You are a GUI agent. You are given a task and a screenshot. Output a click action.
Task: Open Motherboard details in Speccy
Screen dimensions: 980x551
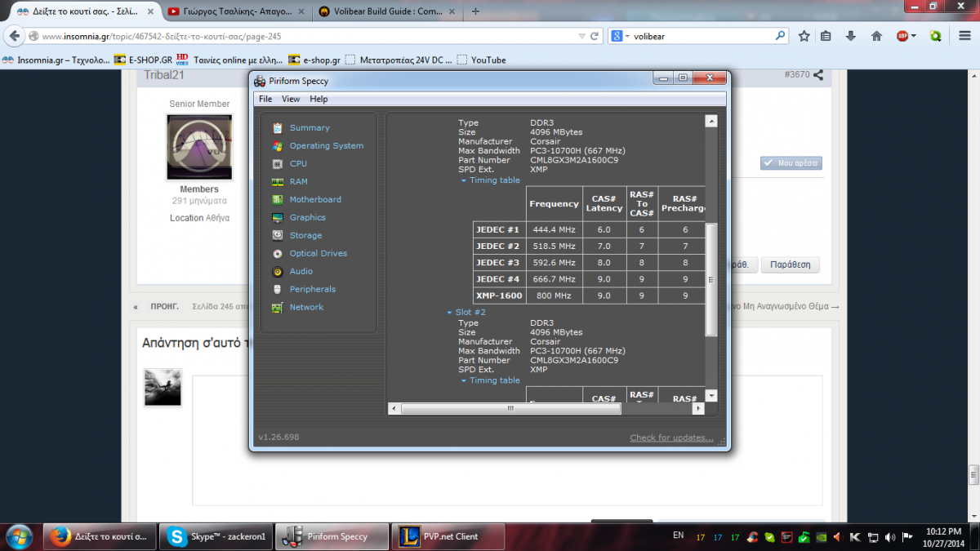tap(315, 200)
